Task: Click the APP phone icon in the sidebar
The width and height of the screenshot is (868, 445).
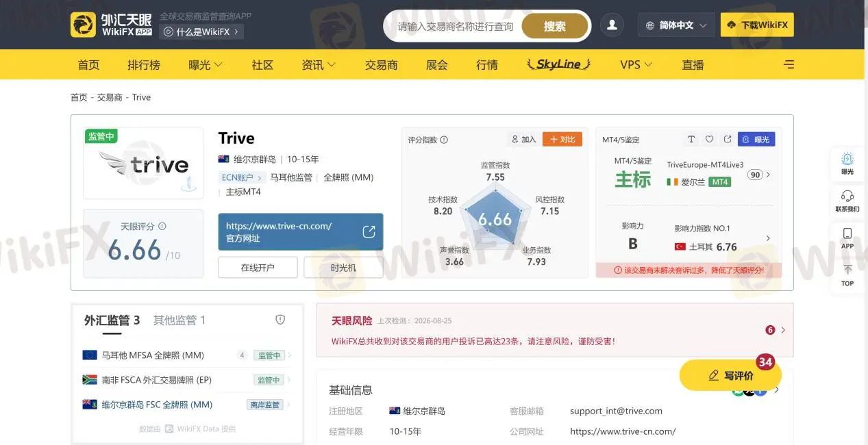Action: point(847,238)
